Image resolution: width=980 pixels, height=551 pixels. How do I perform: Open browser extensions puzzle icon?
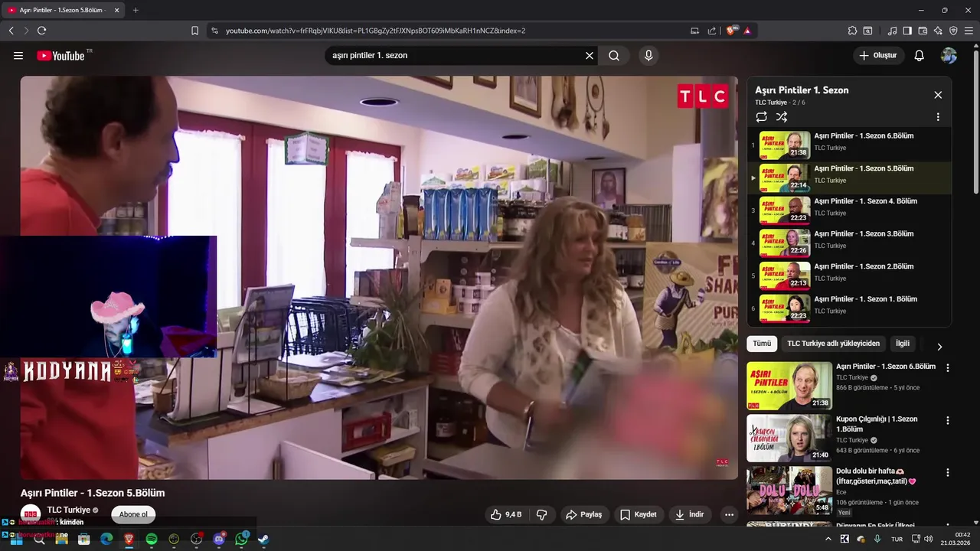tap(852, 31)
